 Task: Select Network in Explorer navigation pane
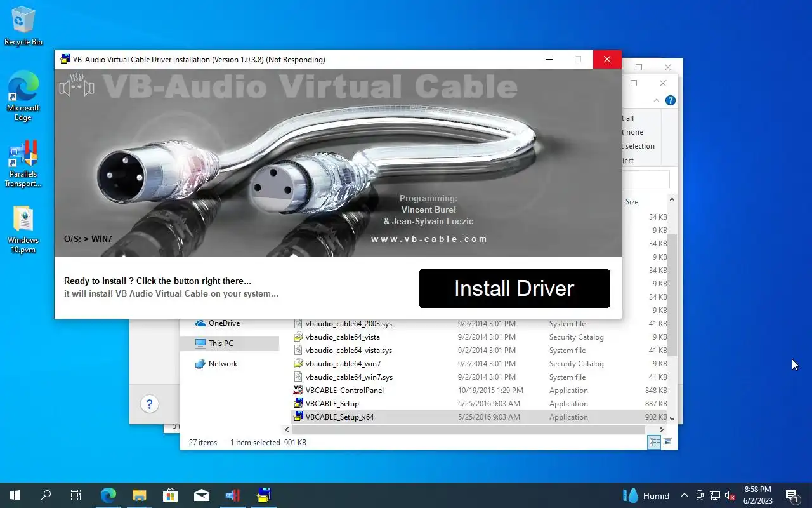pos(223,364)
